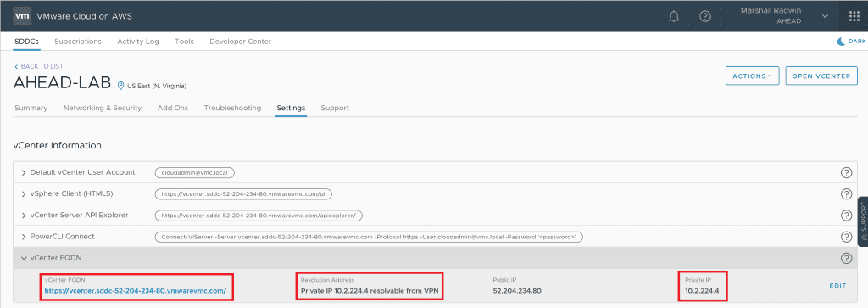Switch to Networking & Security tab
This screenshot has height=308, width=868.
(x=103, y=108)
